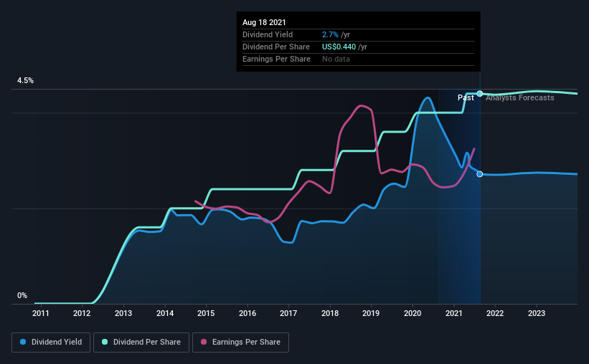This screenshot has height=364, width=589.
Task: Click the 2011 x-axis year label
Action: pyautogui.click(x=41, y=313)
